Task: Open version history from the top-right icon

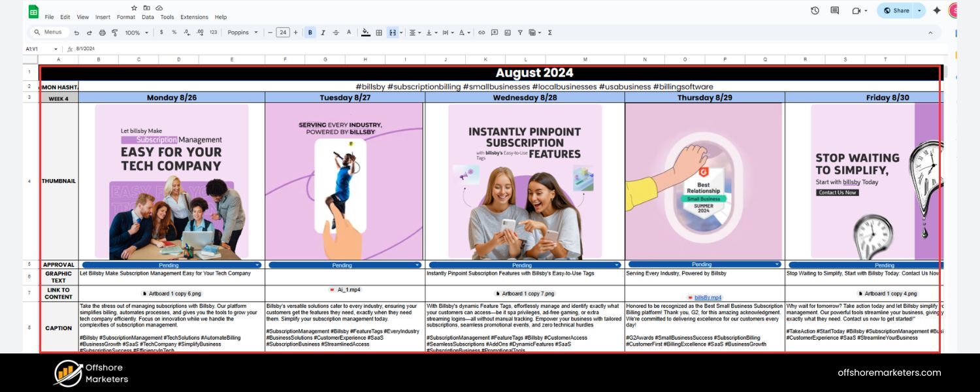Action: pyautogui.click(x=814, y=10)
